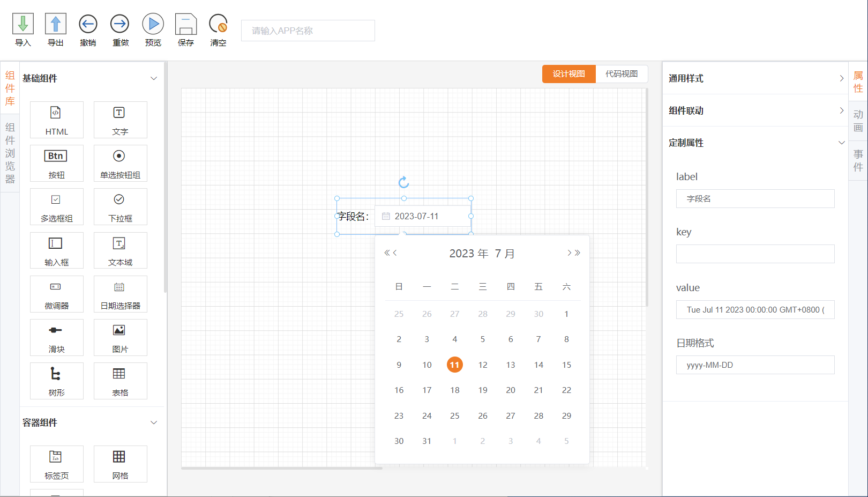This screenshot has height=497, width=868.
Task: Click the 导出 export icon
Action: pos(56,24)
